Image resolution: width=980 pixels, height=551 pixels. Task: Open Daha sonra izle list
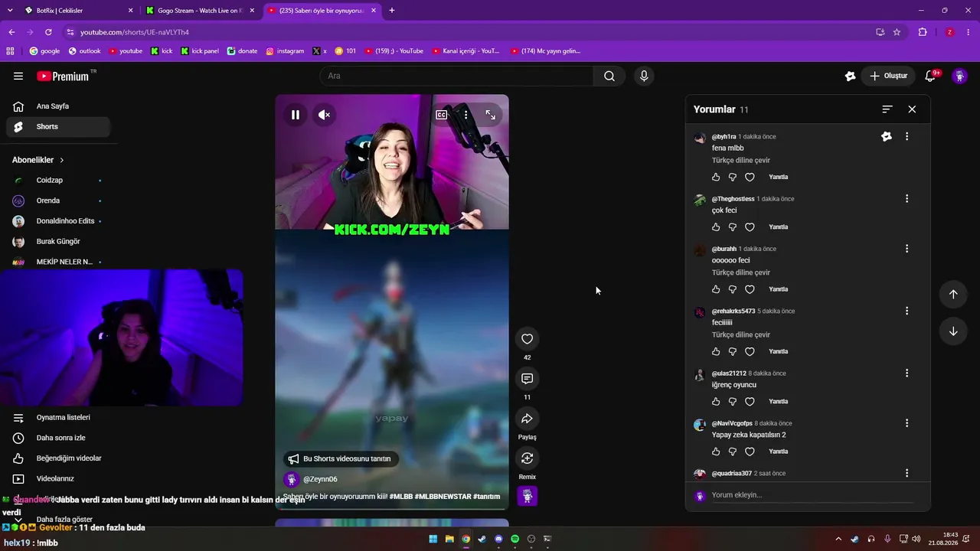[58, 438]
